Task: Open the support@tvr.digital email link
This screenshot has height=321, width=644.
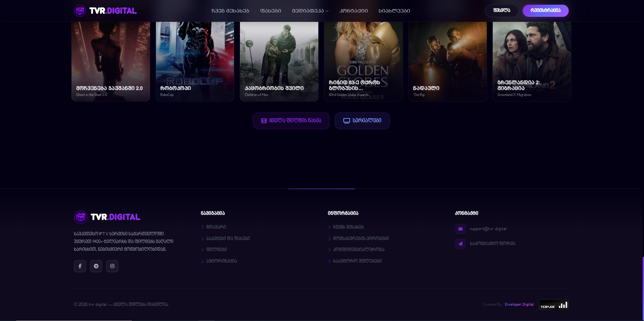Action: (x=488, y=229)
